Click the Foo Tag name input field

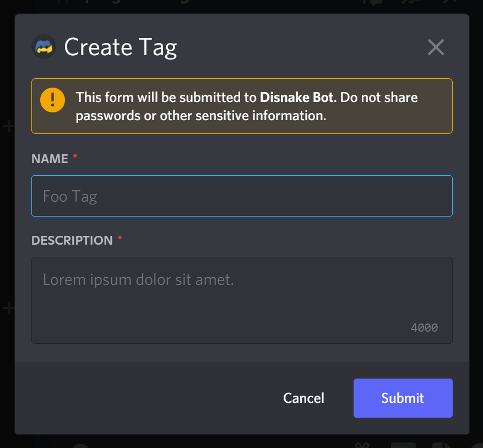point(242,196)
